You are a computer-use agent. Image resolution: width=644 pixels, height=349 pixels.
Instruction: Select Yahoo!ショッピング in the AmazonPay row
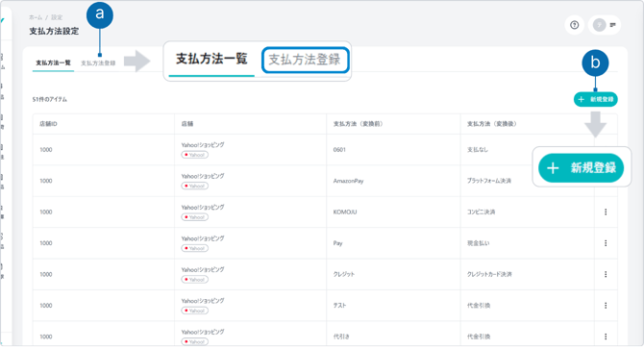(203, 176)
